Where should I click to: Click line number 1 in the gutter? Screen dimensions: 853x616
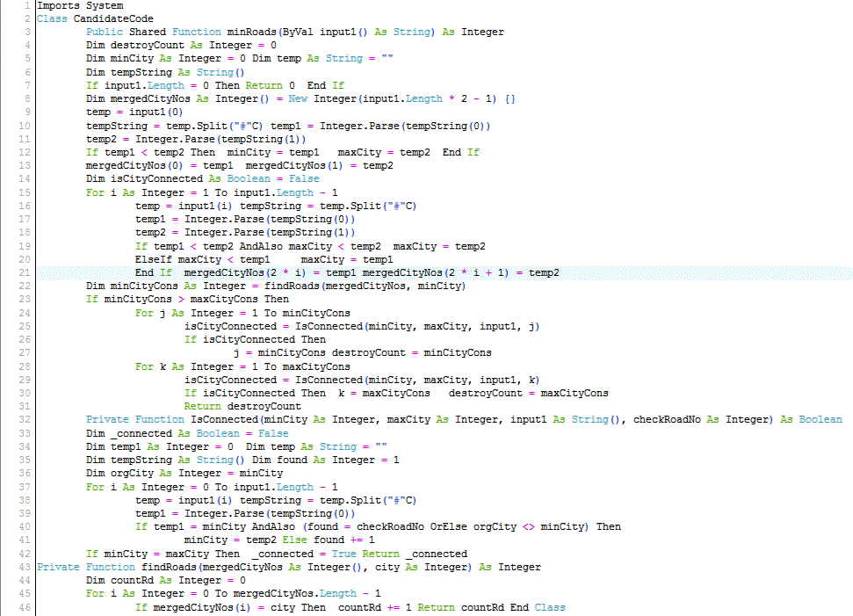click(29, 5)
